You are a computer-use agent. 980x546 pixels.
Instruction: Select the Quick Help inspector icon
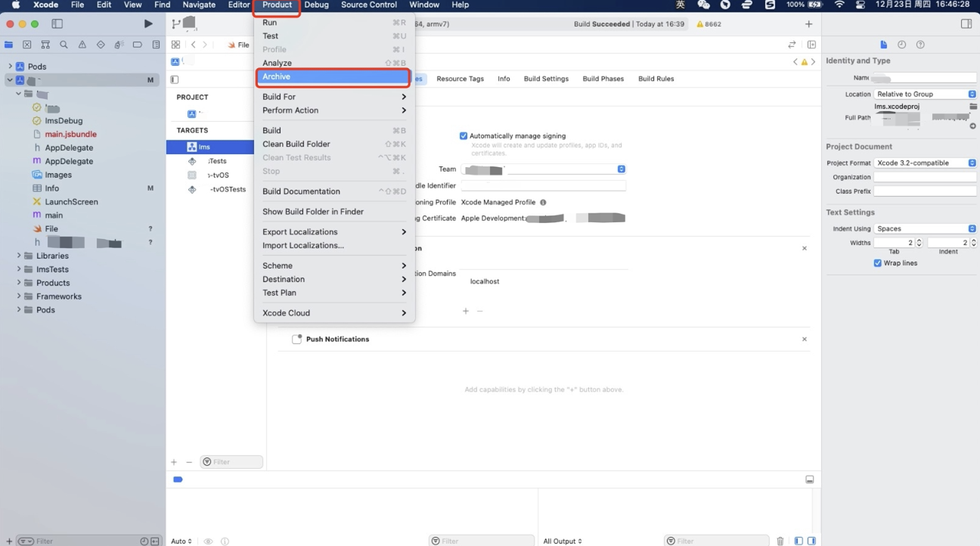pyautogui.click(x=920, y=45)
